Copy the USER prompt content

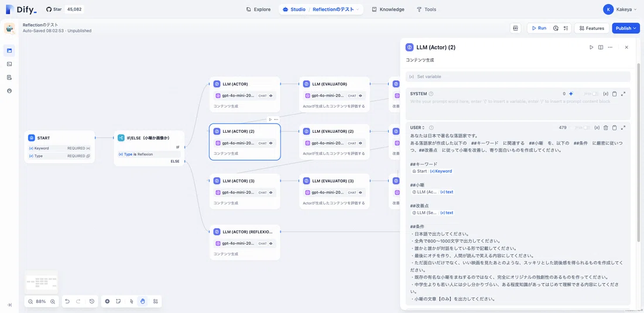(614, 128)
